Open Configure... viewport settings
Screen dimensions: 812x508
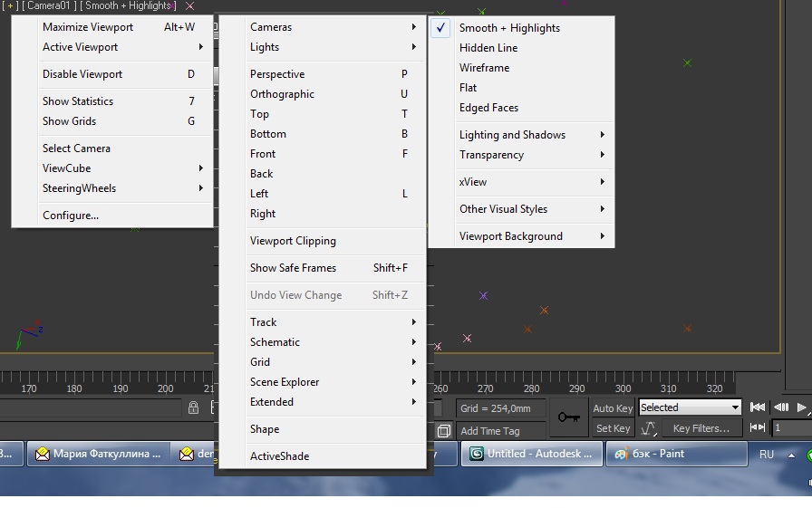(x=112, y=216)
